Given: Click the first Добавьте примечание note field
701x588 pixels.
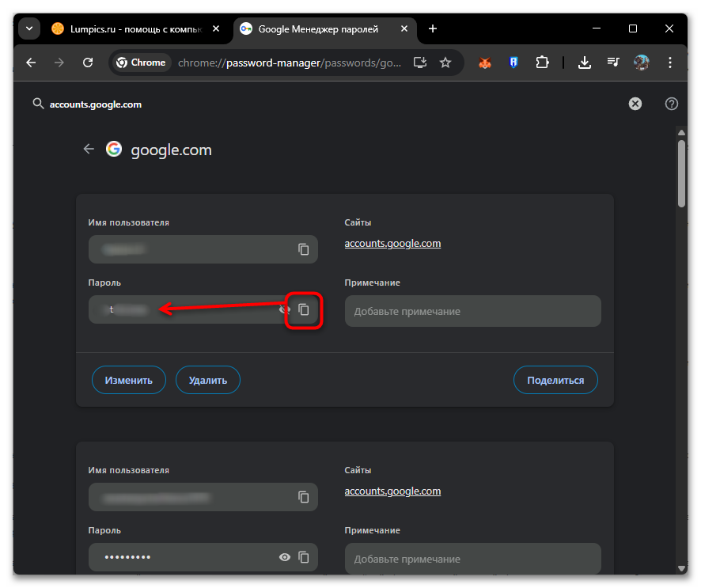Looking at the screenshot, I should [x=472, y=311].
